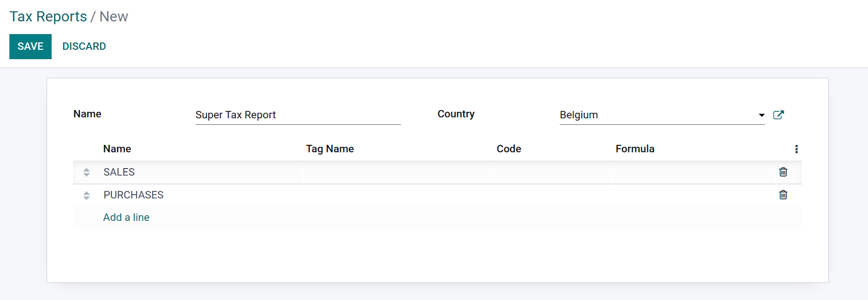Grab the SALES row reorder handle
The width and height of the screenshot is (868, 300).
coord(86,173)
